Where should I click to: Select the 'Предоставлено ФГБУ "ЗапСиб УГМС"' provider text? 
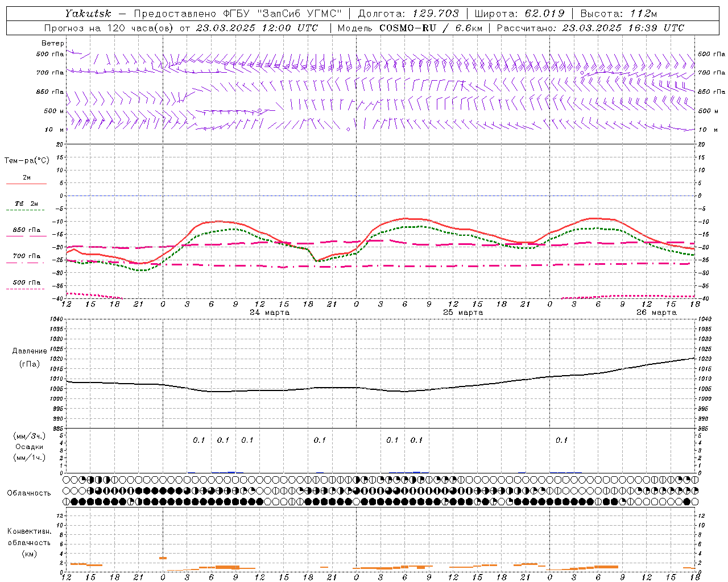pos(238,14)
